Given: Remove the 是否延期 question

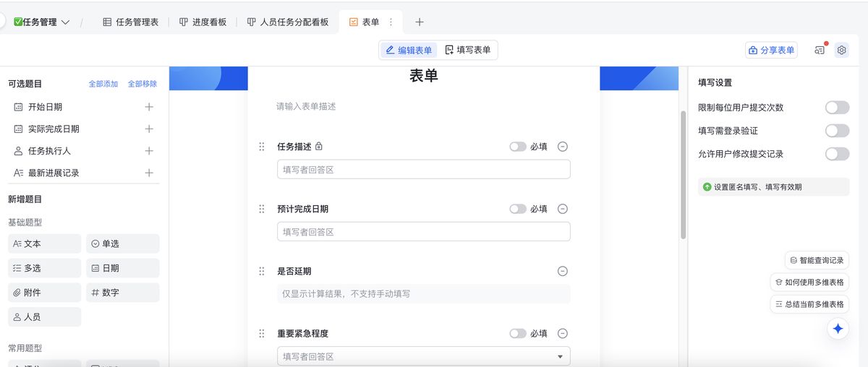Looking at the screenshot, I should tap(563, 271).
